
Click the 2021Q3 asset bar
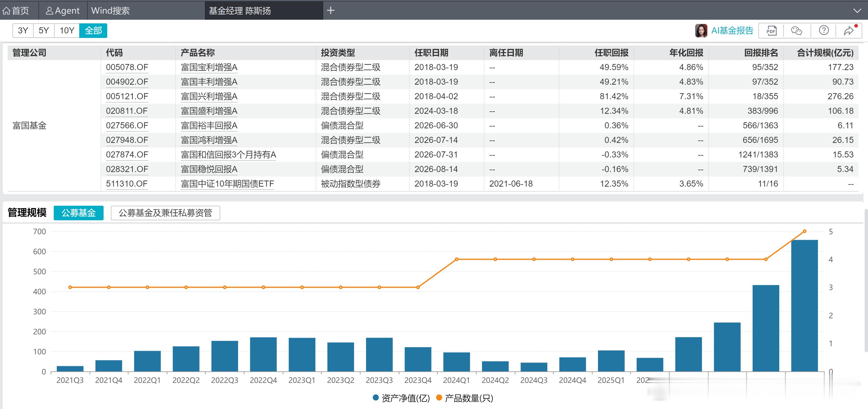[x=70, y=369]
